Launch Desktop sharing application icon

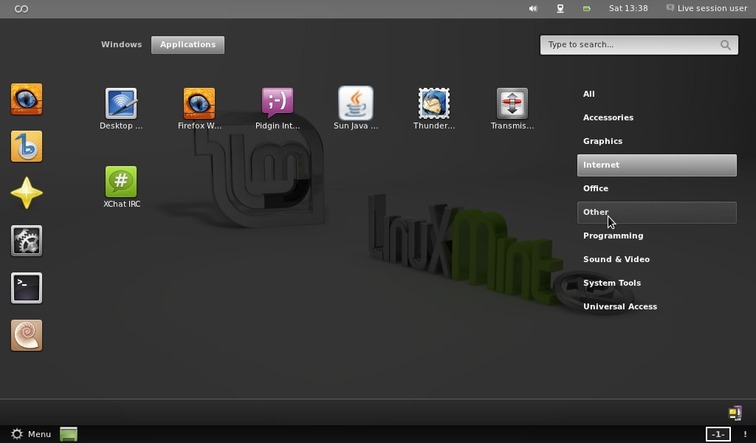tap(121, 109)
